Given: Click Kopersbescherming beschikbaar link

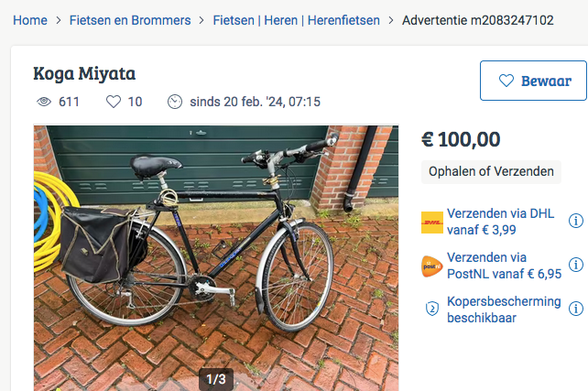Looking at the screenshot, I should (503, 310).
